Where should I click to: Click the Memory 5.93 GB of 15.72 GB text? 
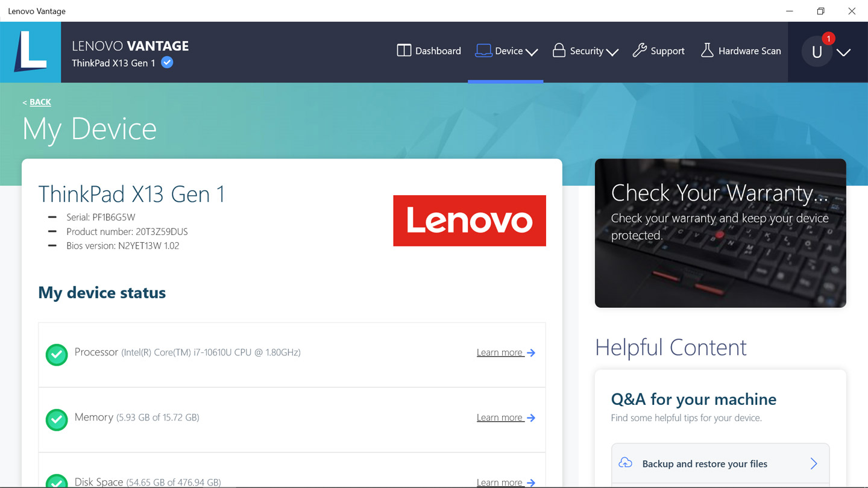(137, 417)
